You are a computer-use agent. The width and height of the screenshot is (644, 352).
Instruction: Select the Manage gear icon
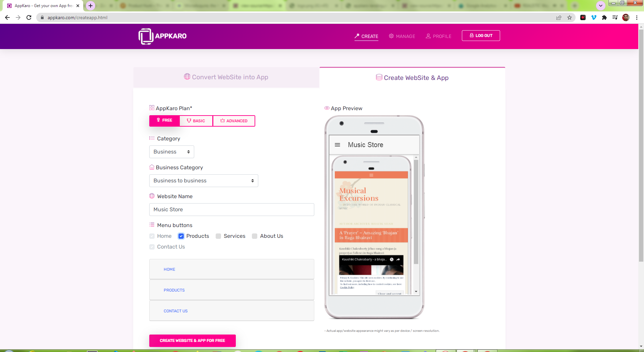(391, 36)
